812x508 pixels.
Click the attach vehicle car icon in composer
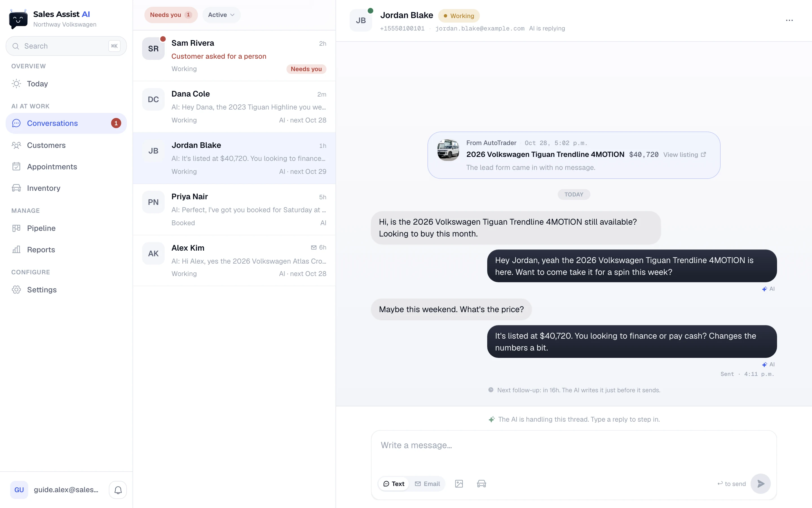coord(482,484)
